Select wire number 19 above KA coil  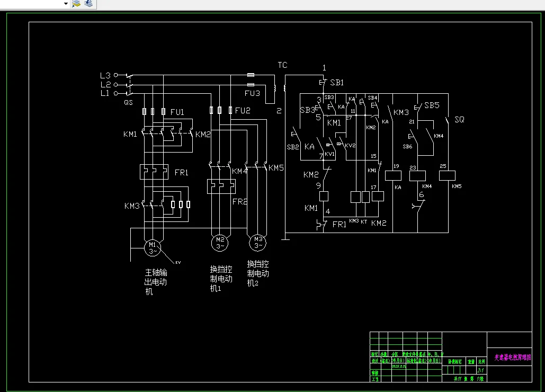tap(396, 166)
